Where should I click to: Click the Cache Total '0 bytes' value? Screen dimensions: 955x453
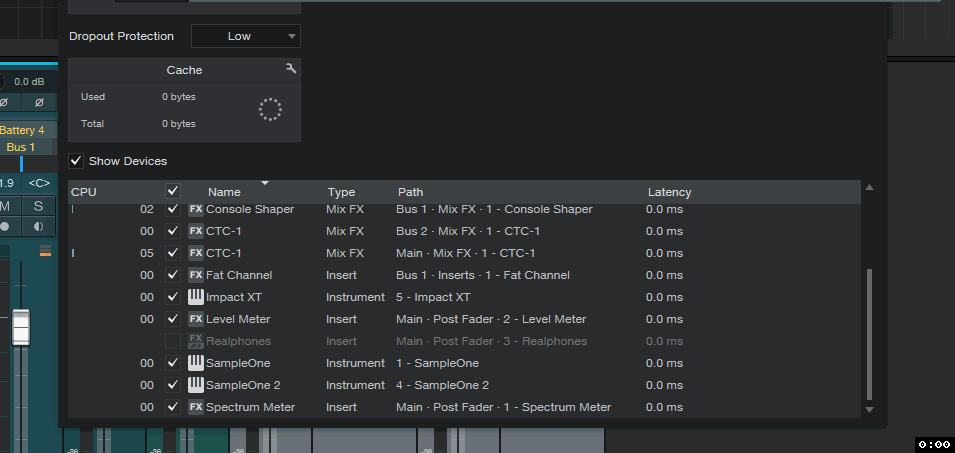pos(178,124)
